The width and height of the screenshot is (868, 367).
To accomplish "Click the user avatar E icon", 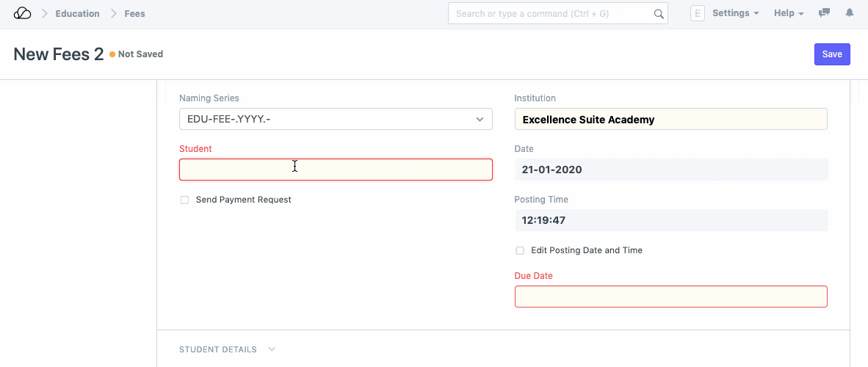I will 697,13.
